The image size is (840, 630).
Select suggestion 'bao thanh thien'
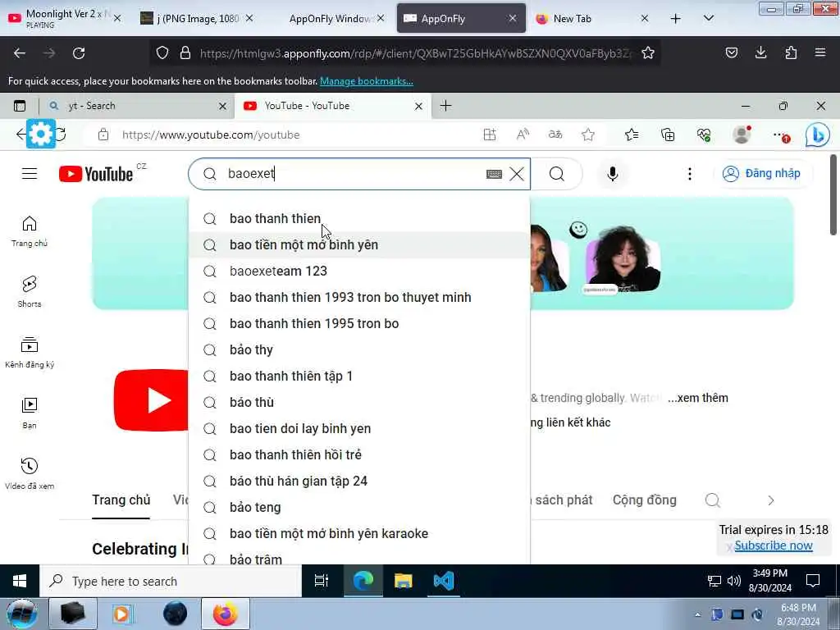point(359,218)
